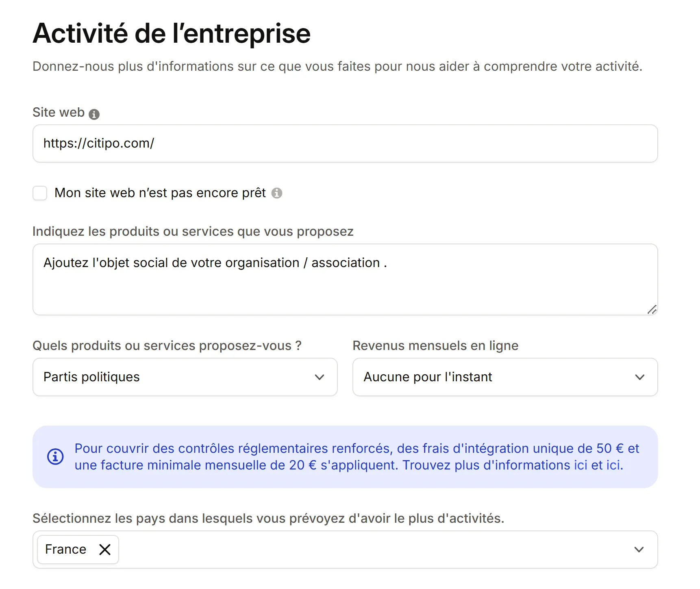Screen dimensions: 700x589
Task: Click the France chip label
Action: pos(65,550)
